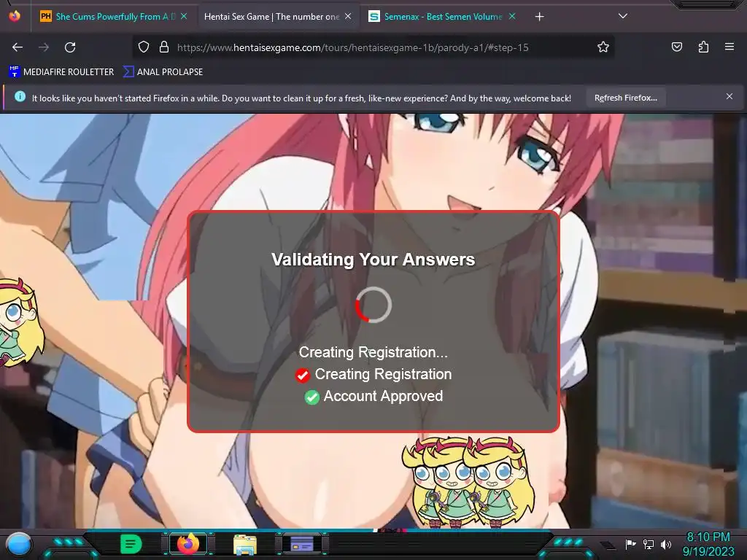Viewport: 747px width, 560px height.
Task: Save page to Pocket
Action: 677,47
